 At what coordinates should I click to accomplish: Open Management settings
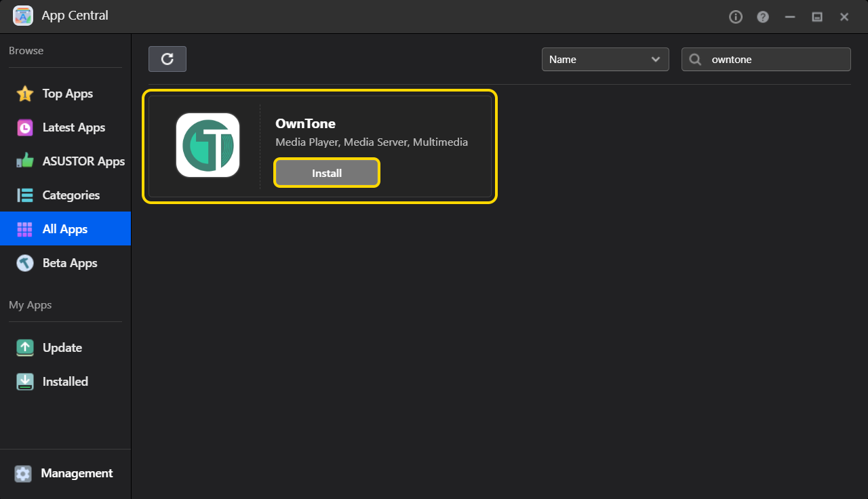[x=66, y=473]
